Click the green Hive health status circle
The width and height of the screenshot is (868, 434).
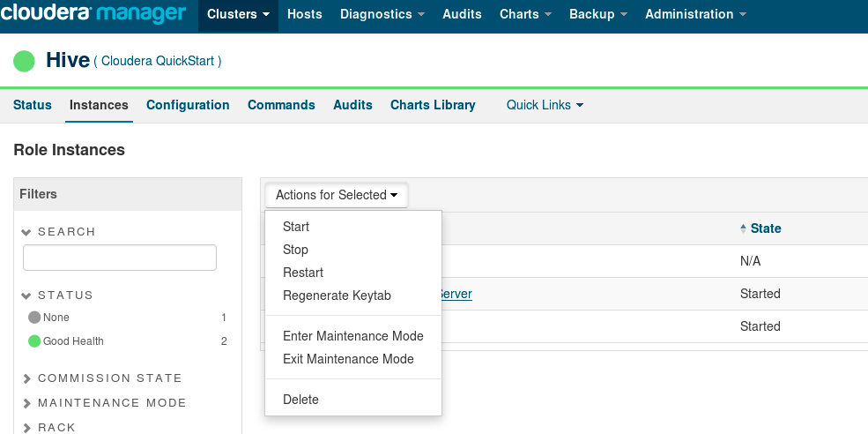[x=25, y=61]
